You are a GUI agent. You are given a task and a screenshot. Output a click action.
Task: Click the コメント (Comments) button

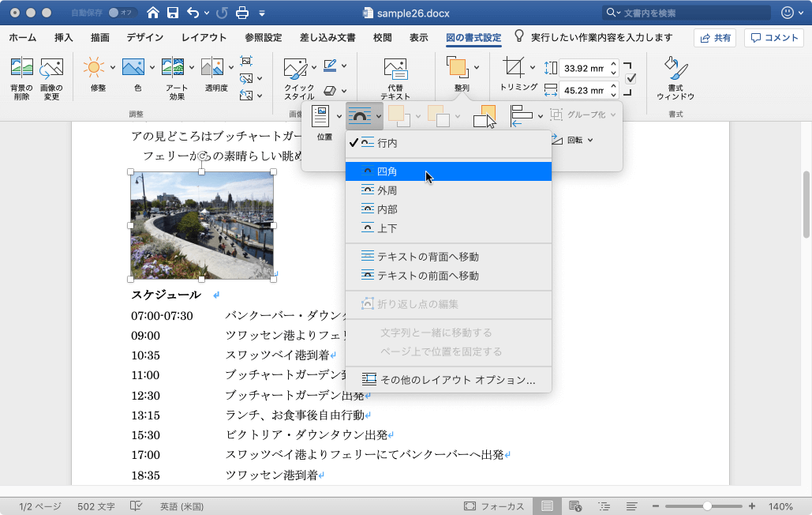point(774,38)
